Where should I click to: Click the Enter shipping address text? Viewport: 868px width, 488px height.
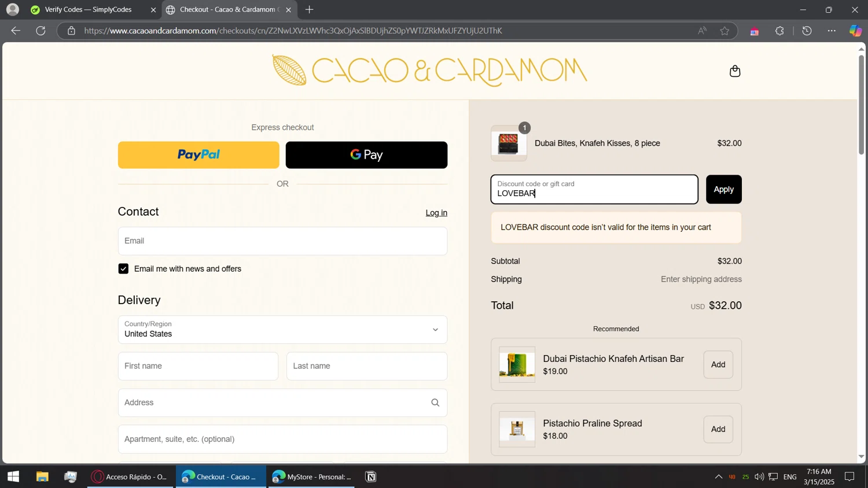pos(701,279)
